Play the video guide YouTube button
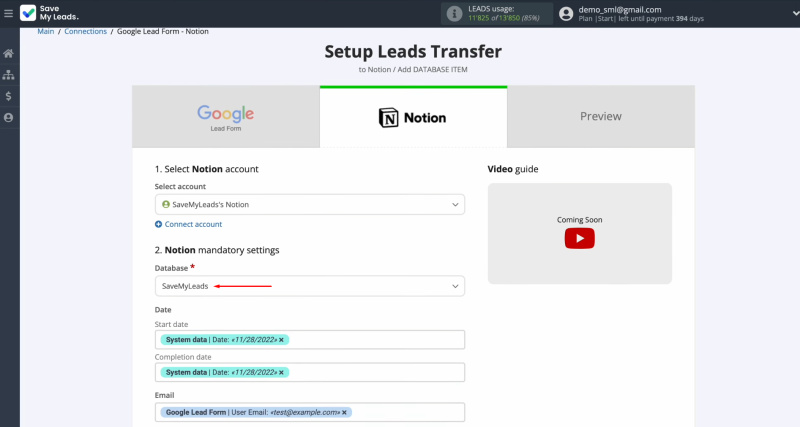800x427 pixels. (579, 238)
